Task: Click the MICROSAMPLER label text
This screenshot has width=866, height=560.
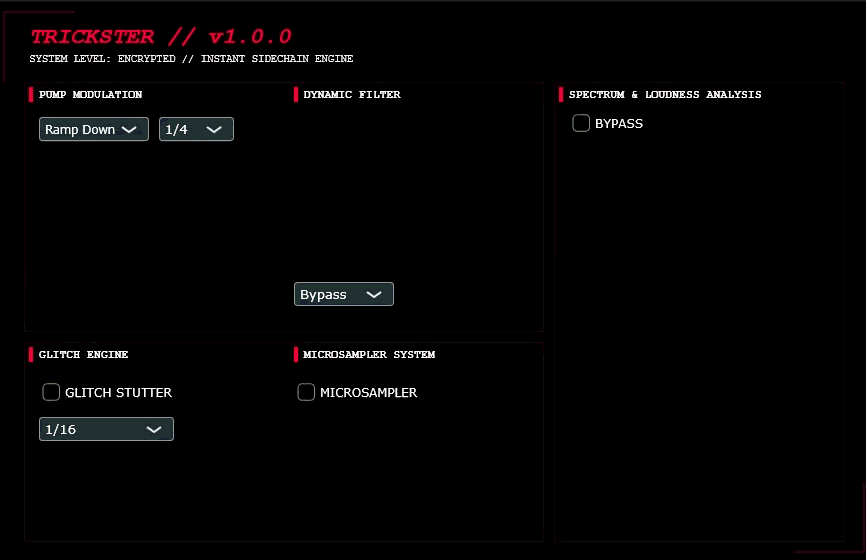Action: click(368, 393)
